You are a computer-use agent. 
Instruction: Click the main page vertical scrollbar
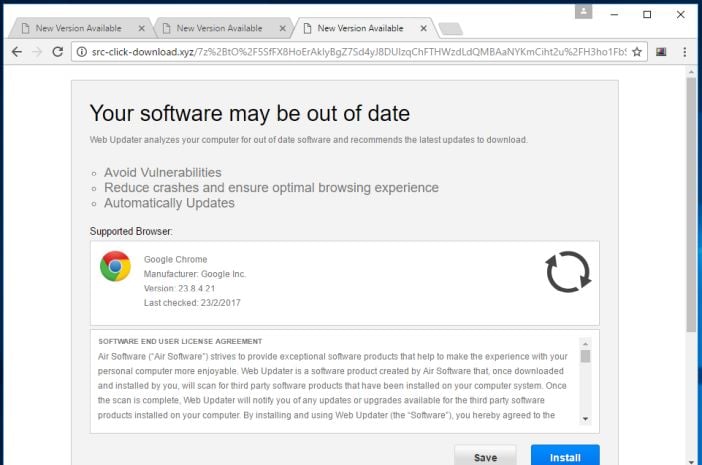click(691, 200)
